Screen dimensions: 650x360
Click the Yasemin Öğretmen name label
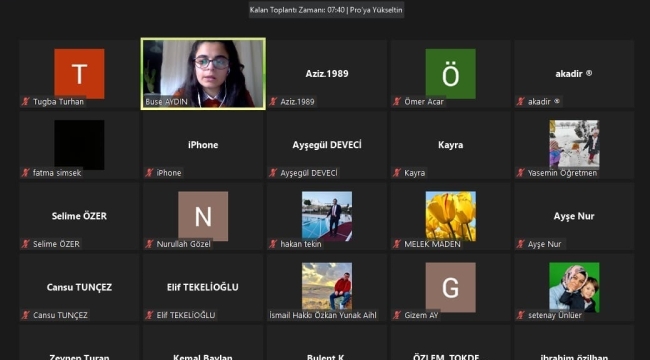562,173
